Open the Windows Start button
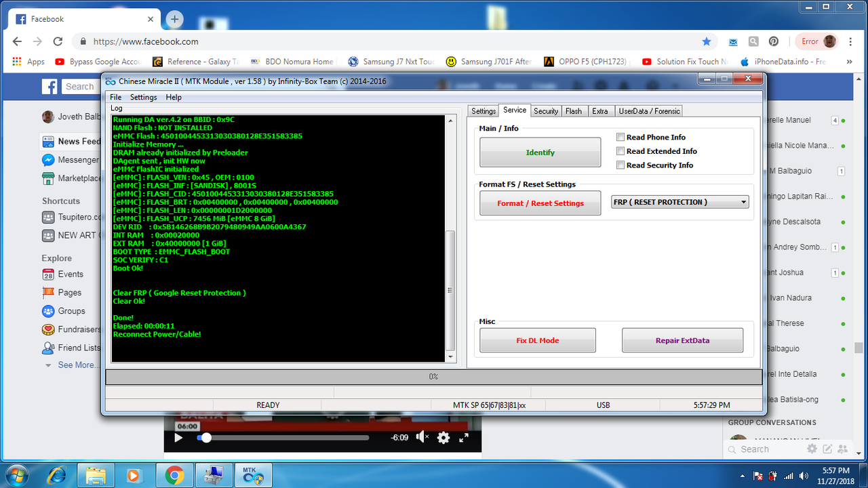 click(16, 475)
